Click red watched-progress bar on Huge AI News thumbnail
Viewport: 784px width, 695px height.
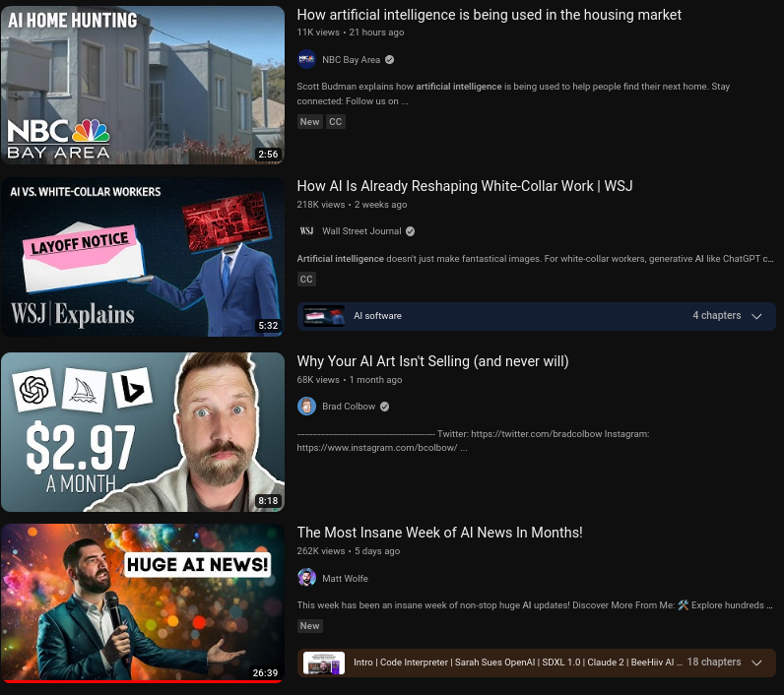point(143,681)
